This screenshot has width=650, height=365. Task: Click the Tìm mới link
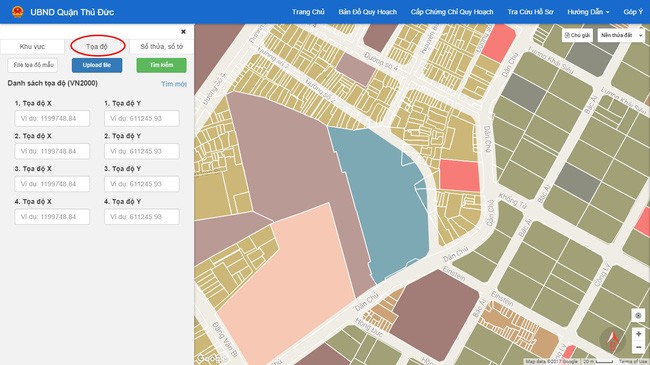tap(174, 84)
